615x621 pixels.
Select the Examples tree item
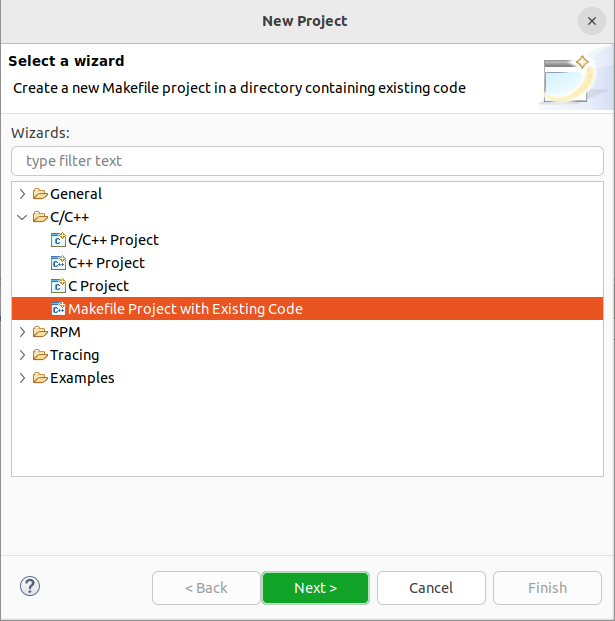click(82, 378)
